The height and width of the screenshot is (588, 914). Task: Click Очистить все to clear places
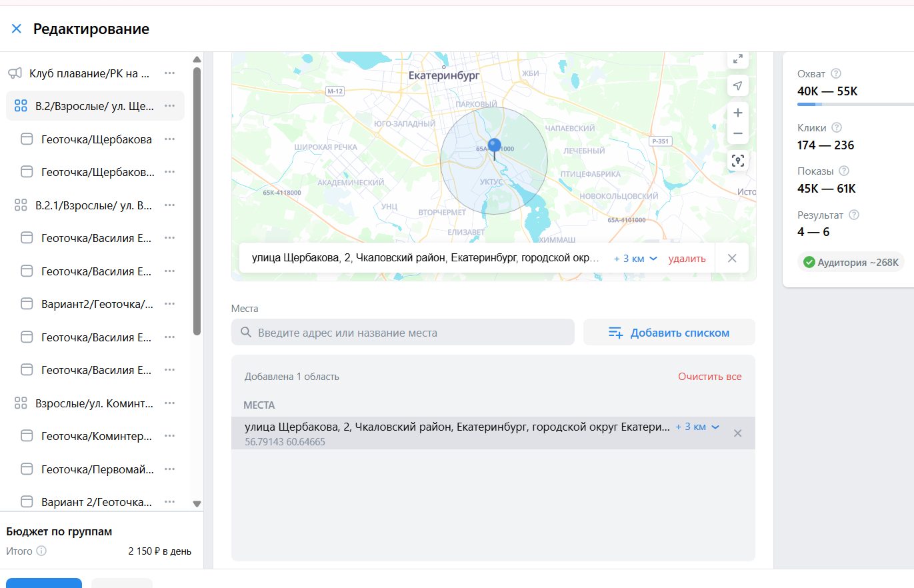click(x=709, y=377)
